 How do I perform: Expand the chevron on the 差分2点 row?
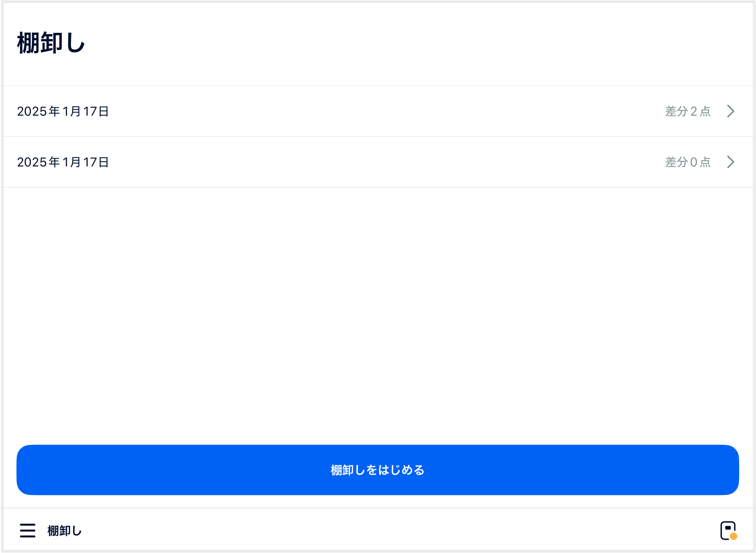pos(730,111)
